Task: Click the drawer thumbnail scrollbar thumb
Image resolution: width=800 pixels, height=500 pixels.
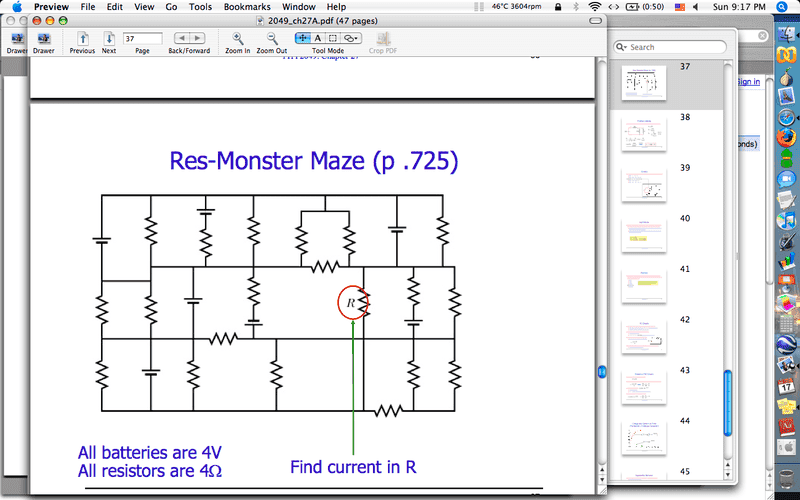Action: click(728, 403)
